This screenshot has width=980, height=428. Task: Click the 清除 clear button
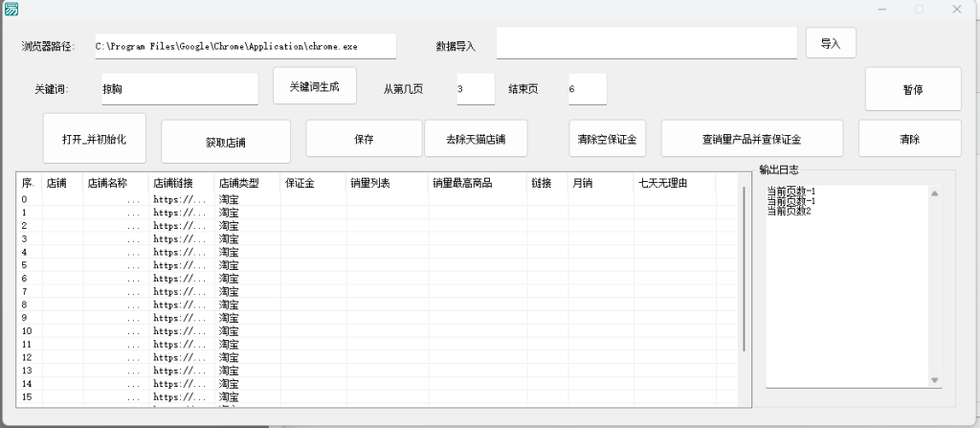909,139
